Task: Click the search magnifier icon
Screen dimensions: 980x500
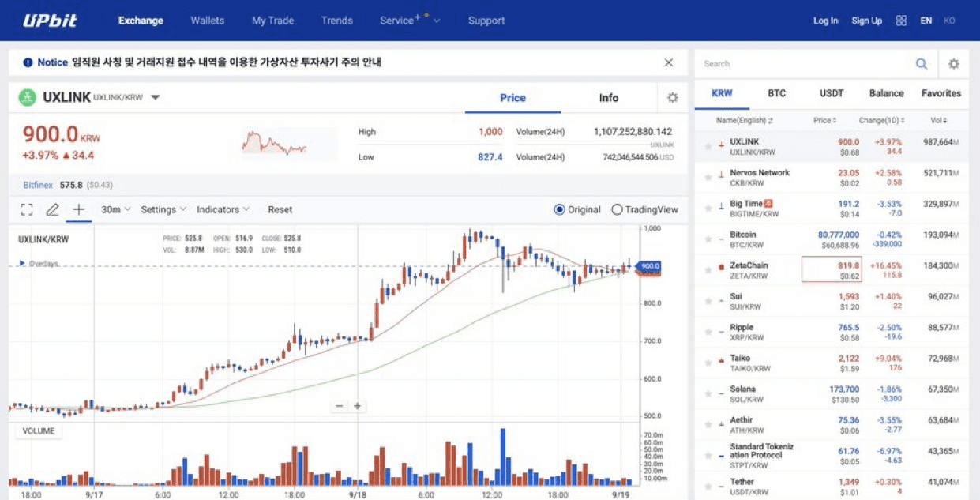Action: coord(922,64)
